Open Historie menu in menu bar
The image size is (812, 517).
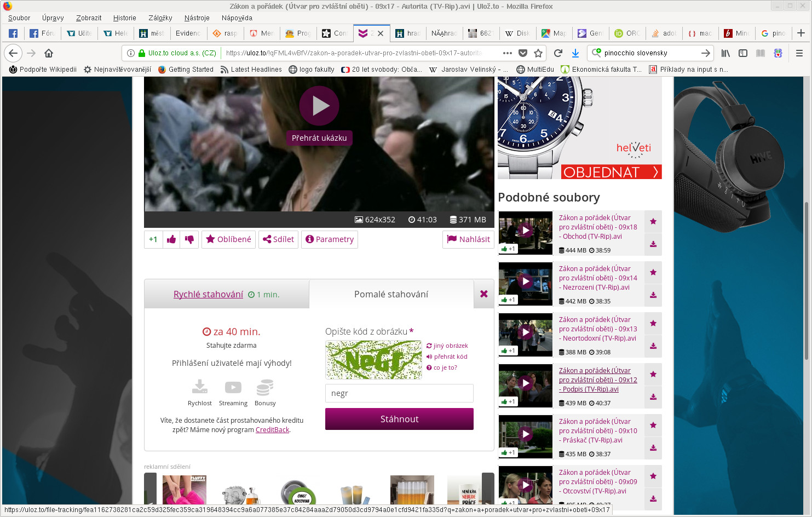[x=124, y=18]
